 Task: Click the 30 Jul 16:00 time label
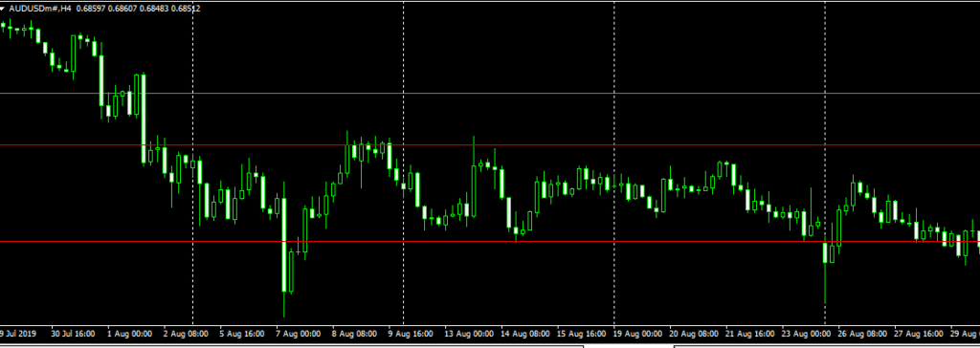tap(73, 334)
